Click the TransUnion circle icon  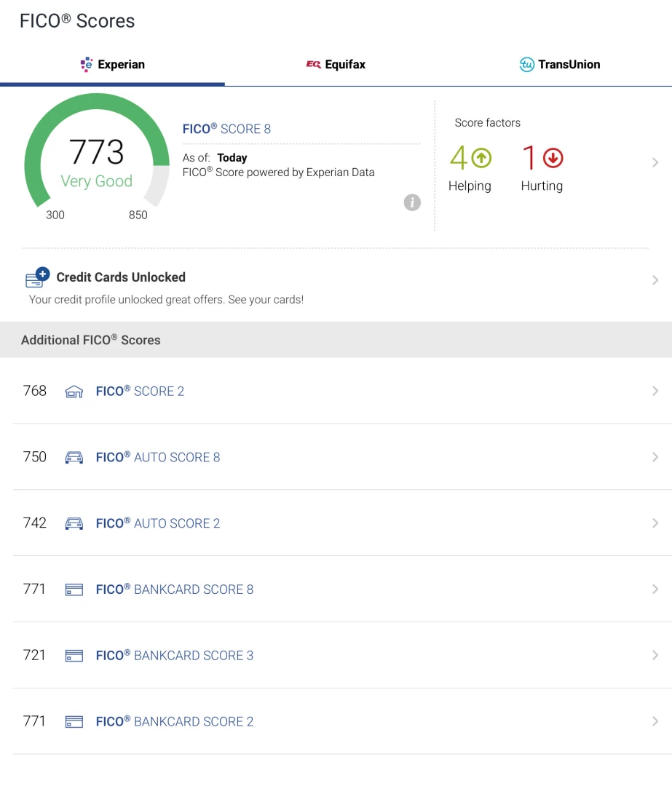tap(526, 64)
